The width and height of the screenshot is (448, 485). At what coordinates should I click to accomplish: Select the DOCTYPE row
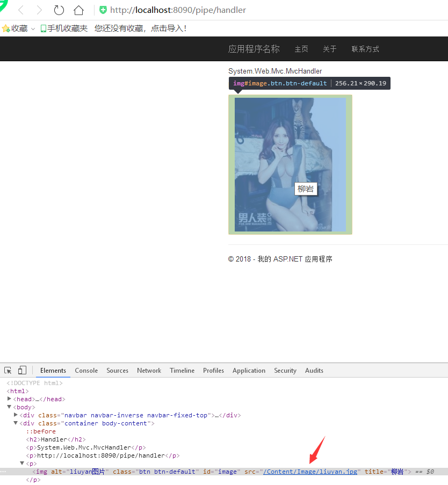coord(35,383)
